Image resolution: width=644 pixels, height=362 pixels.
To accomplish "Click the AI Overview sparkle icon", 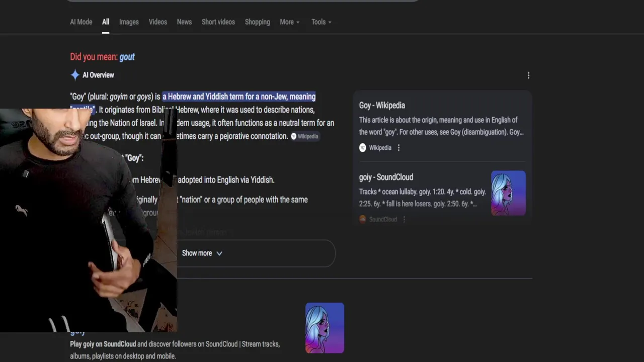I will click(75, 75).
